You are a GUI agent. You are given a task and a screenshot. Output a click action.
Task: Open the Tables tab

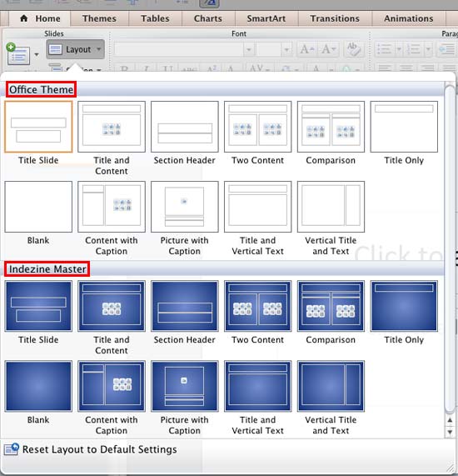click(x=155, y=18)
